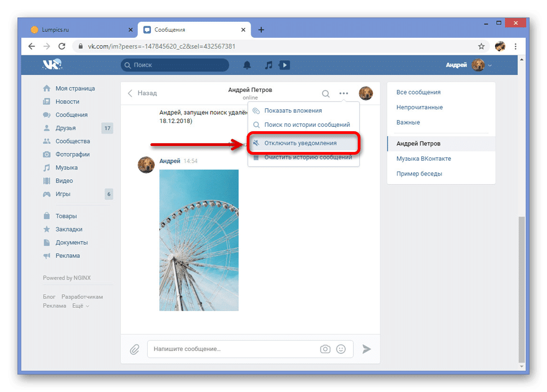Bookmark this page with the star icon
Screen dimensions: 547x392
point(481,46)
